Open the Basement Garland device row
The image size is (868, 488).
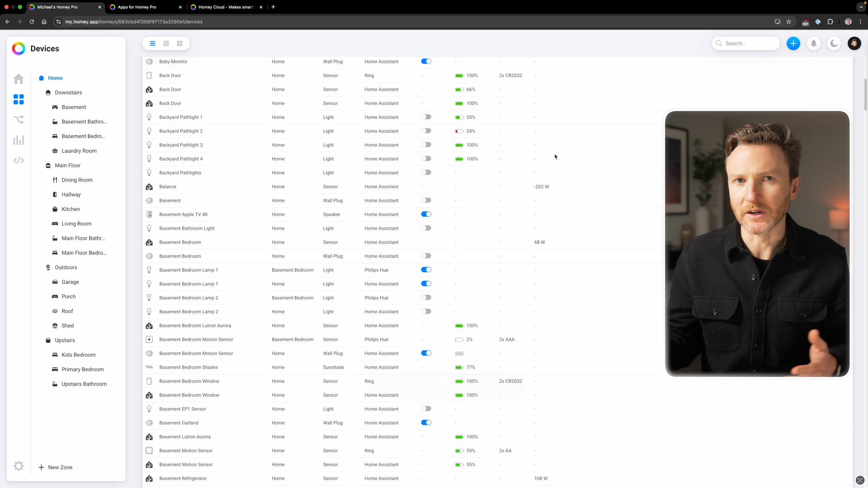pyautogui.click(x=178, y=423)
